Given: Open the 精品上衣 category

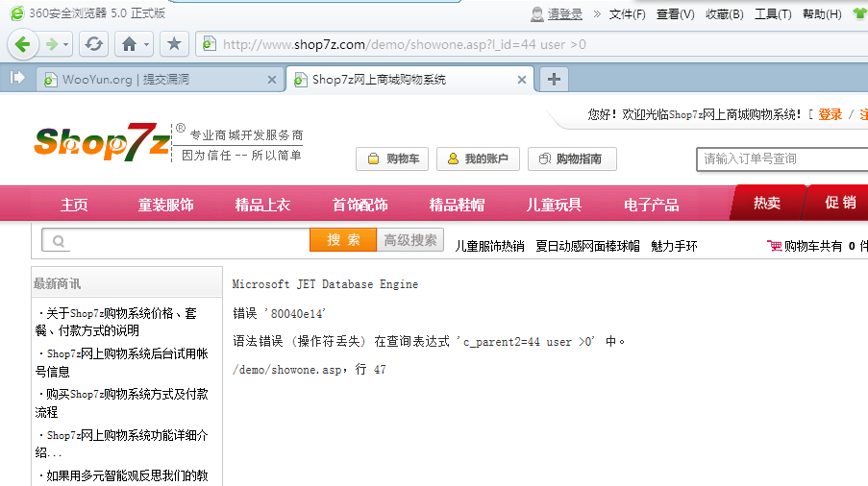Looking at the screenshot, I should click(262, 205).
